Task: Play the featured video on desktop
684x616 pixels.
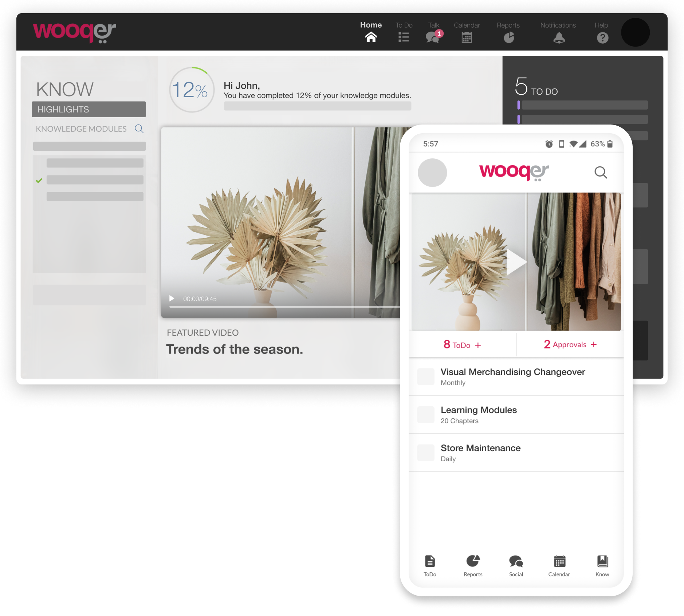Action: (x=172, y=299)
